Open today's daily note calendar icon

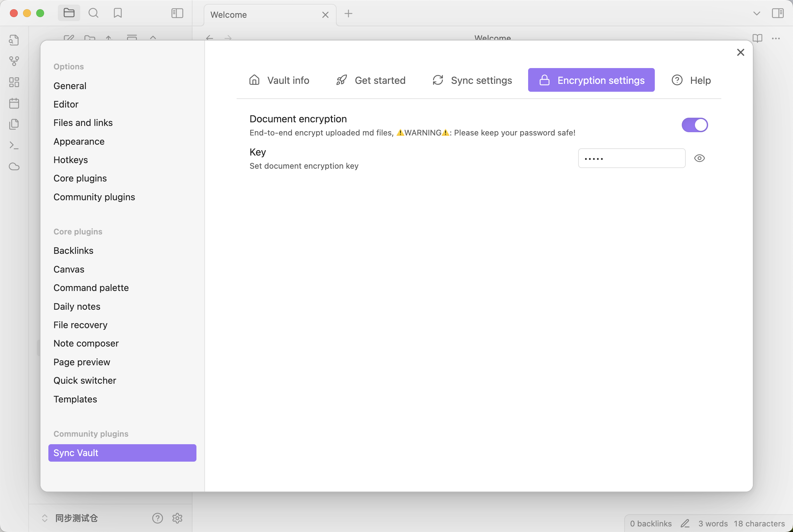point(14,103)
